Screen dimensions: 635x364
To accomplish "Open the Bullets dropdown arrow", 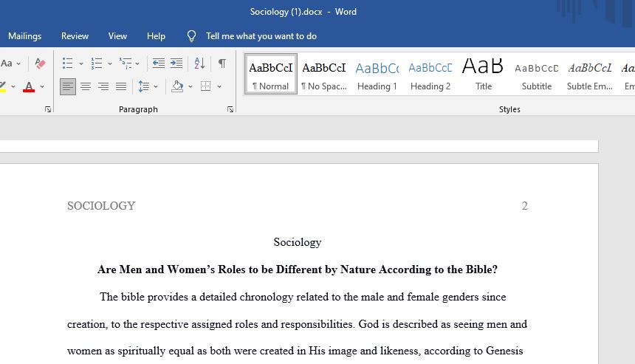I will (x=81, y=63).
